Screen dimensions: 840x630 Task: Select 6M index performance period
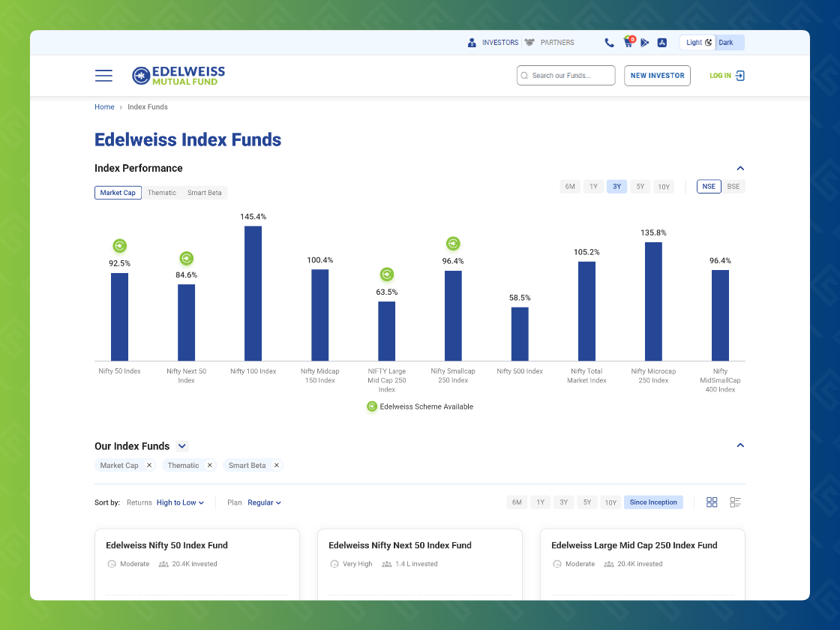tap(570, 187)
